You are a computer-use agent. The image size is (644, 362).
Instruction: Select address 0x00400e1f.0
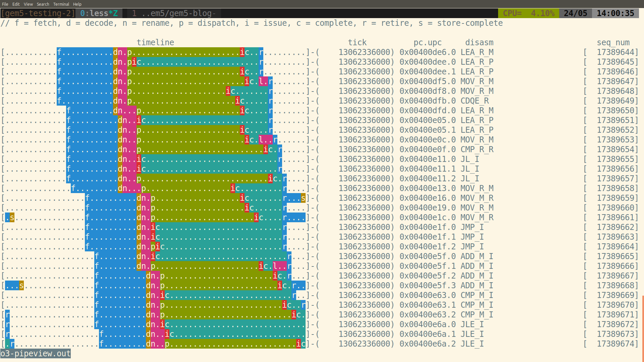click(x=428, y=227)
